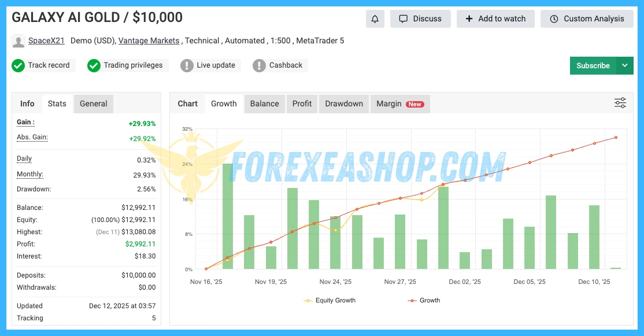Open the chart settings sliders icon
644x336 pixels.
coord(620,103)
